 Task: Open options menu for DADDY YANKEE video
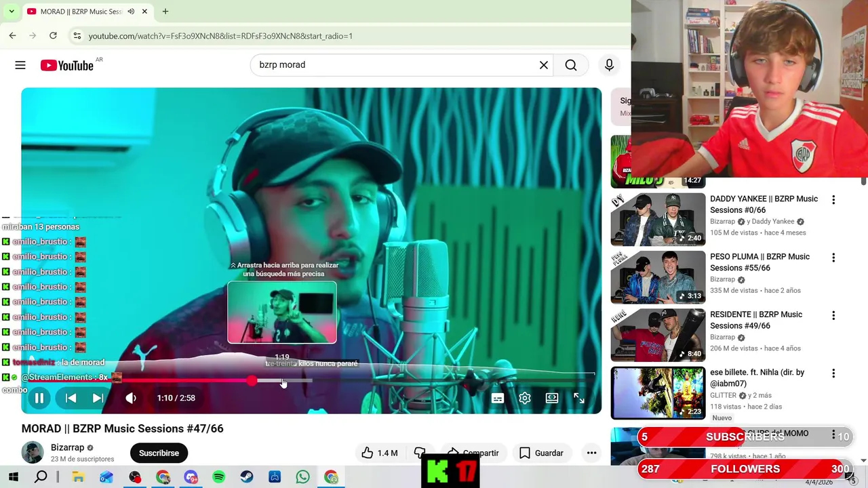(833, 200)
